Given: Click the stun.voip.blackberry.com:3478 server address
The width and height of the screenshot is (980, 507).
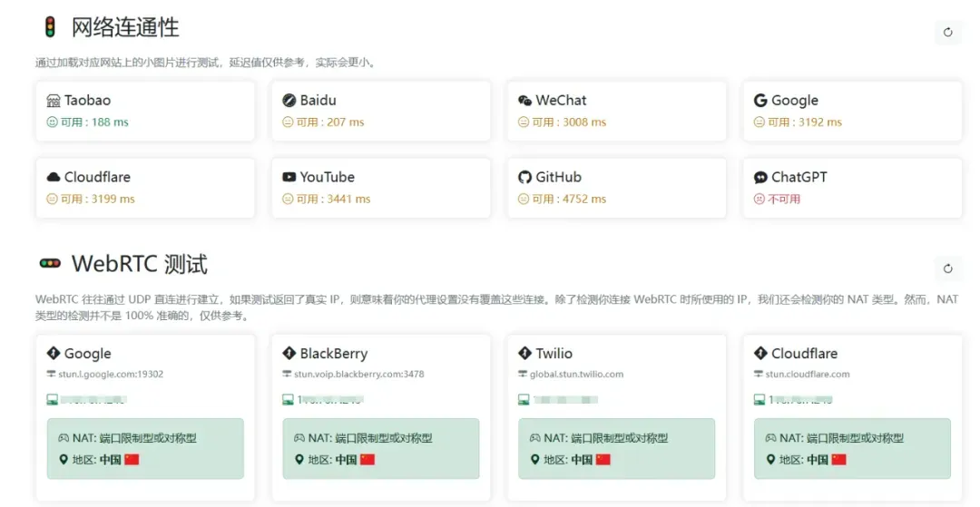Looking at the screenshot, I should pos(358,374).
